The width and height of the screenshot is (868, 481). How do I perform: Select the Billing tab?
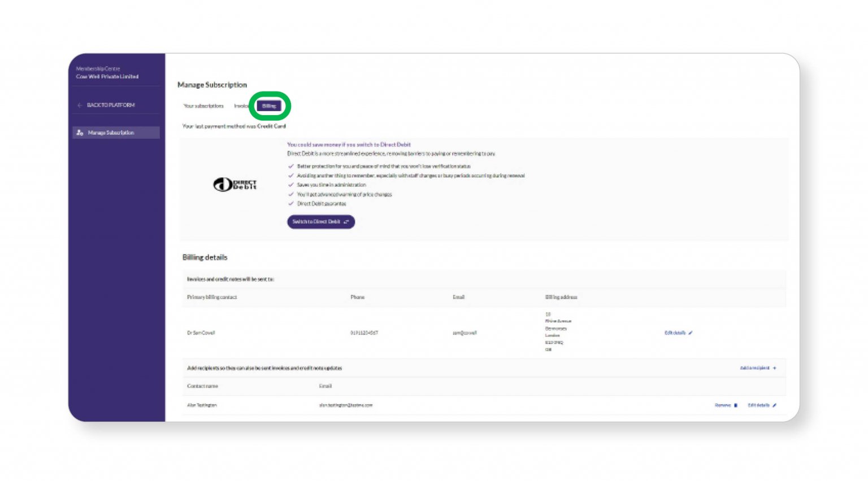tap(270, 106)
